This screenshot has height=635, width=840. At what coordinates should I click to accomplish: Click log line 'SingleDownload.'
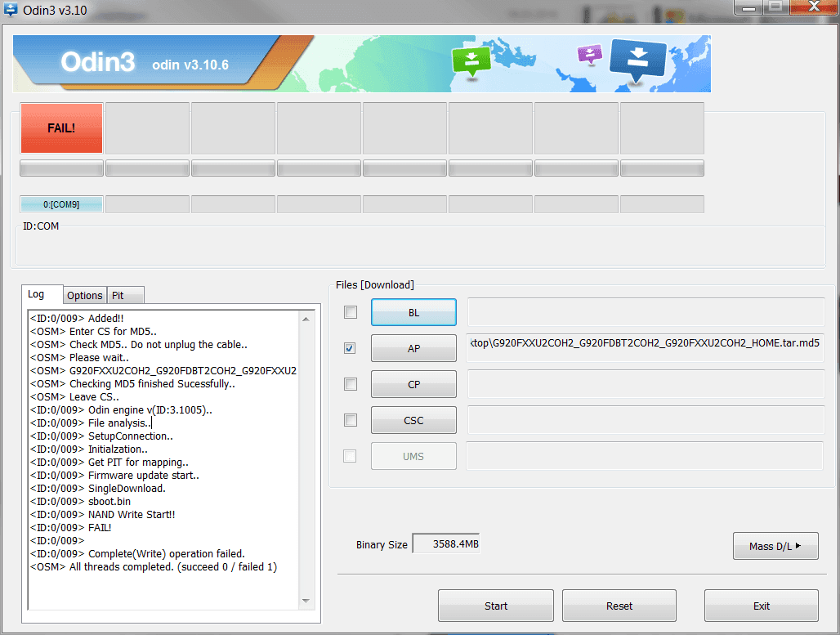pos(97,488)
